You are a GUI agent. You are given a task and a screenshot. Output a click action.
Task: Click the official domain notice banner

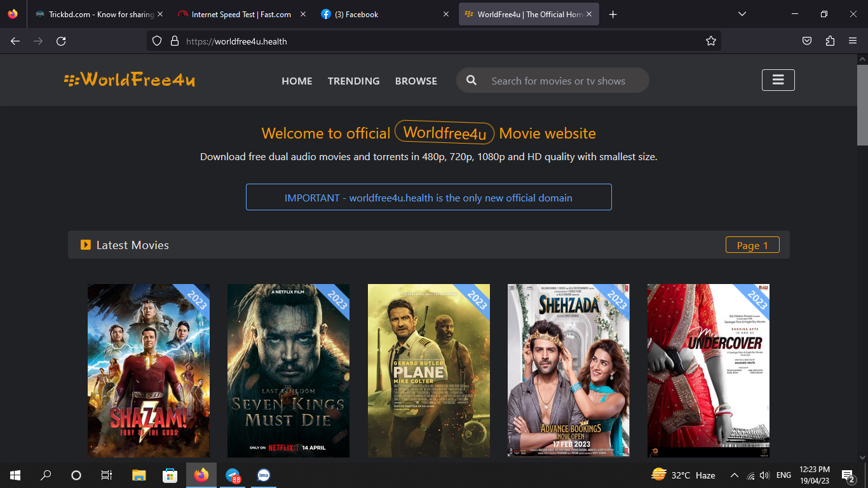428,197
